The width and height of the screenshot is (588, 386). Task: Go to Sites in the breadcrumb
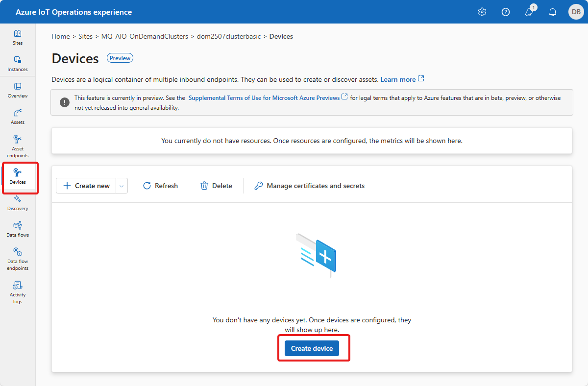tap(86, 36)
